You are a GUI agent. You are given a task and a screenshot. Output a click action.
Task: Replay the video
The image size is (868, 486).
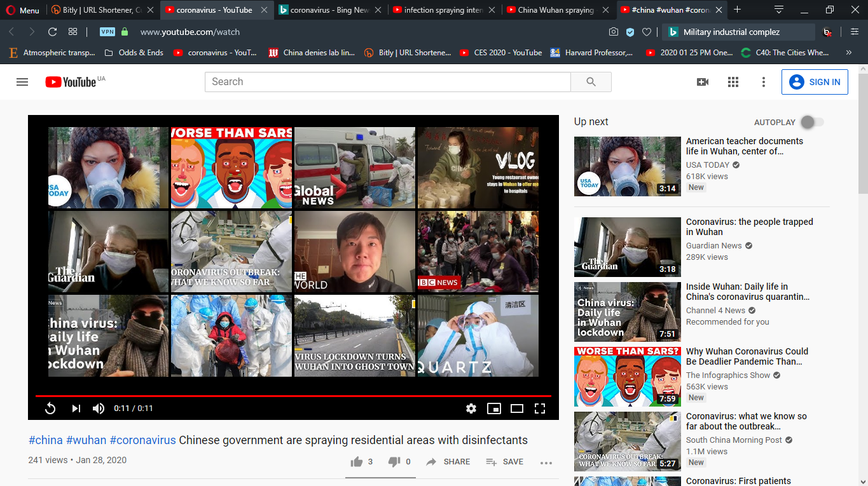coord(50,408)
